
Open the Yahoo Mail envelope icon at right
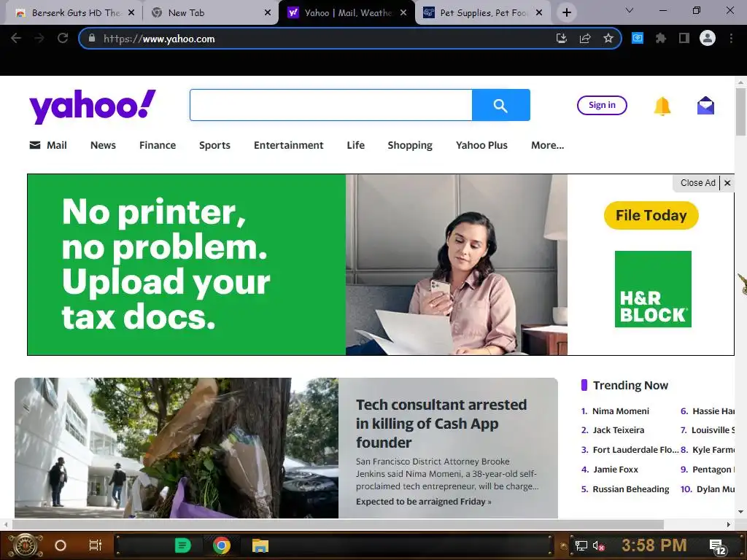tap(705, 105)
